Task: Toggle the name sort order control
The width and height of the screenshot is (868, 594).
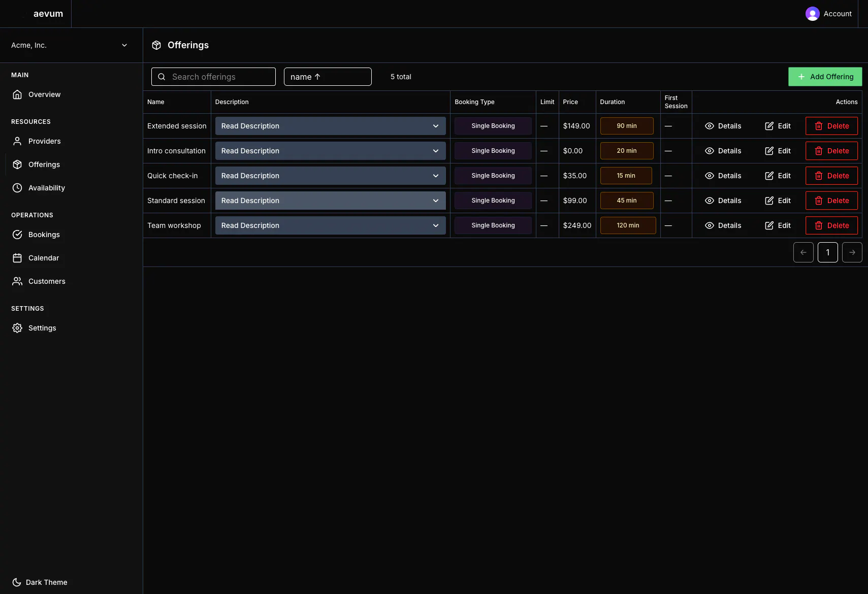Action: point(328,77)
